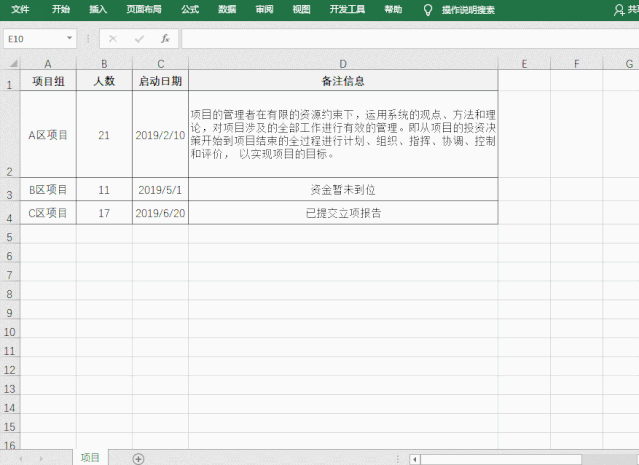Click the horizontal scrollbar left arrow

[415, 459]
